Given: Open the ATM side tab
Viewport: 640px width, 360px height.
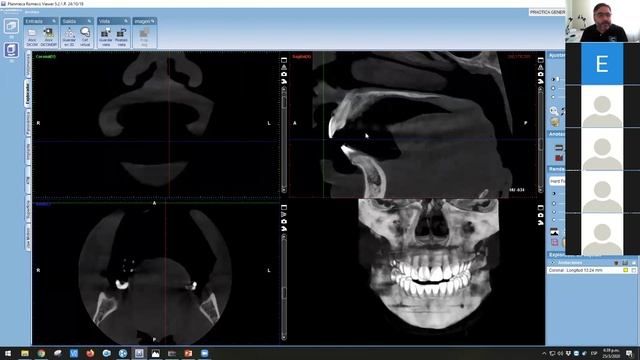Looking at the screenshot, I should tap(28, 180).
